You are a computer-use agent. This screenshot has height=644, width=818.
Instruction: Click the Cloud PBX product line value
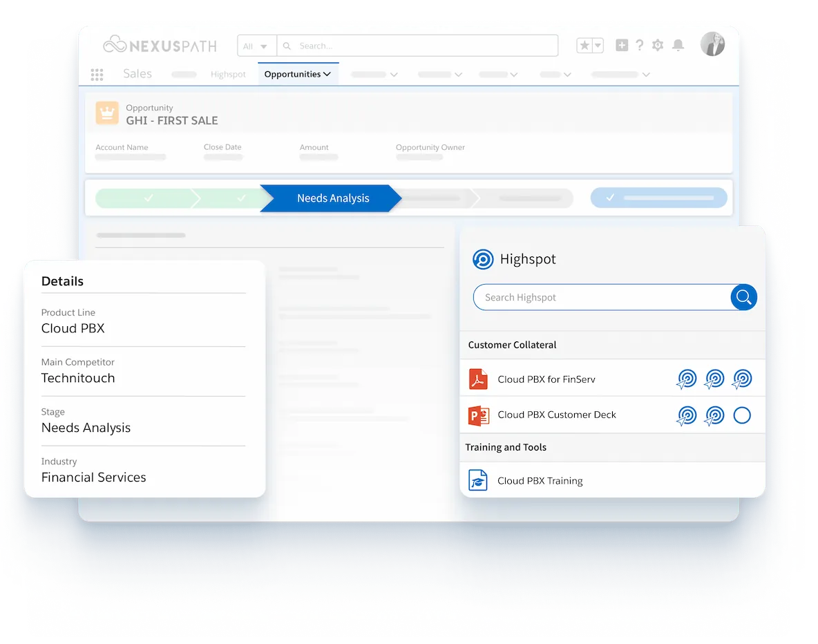click(73, 328)
